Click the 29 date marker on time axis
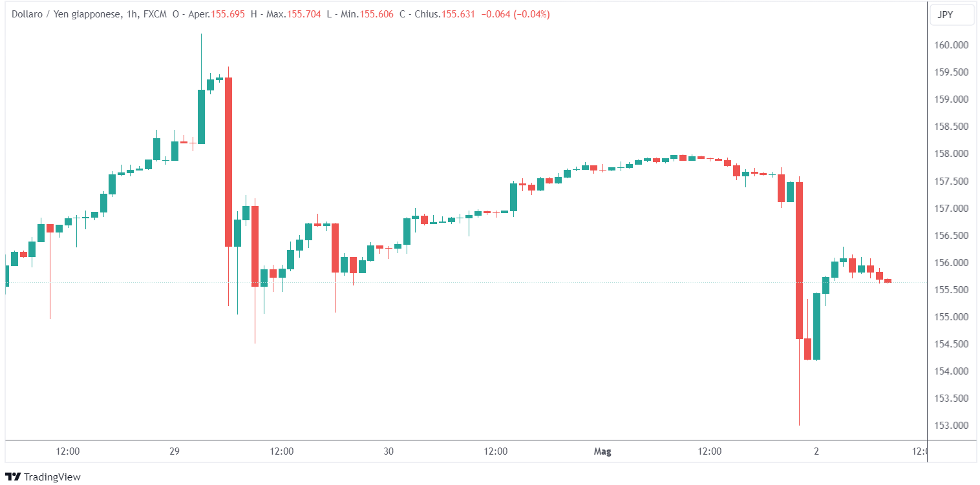Image resolution: width=980 pixels, height=485 pixels. (174, 451)
